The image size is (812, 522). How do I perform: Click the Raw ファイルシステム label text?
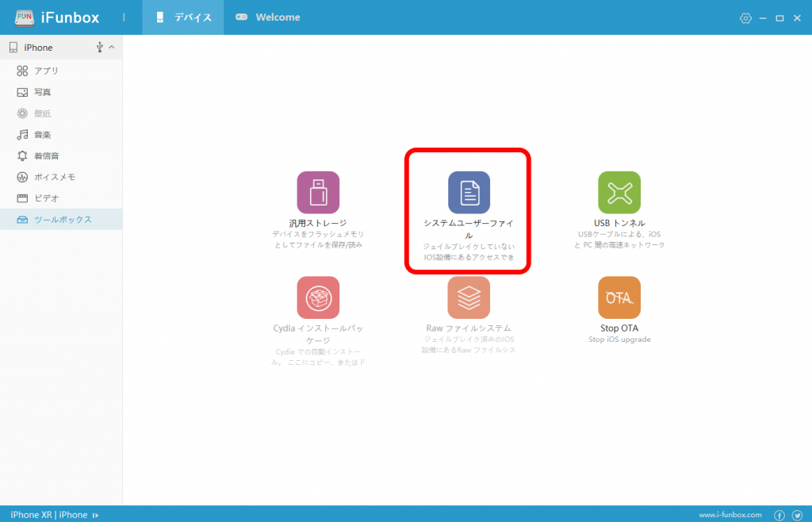coord(469,328)
